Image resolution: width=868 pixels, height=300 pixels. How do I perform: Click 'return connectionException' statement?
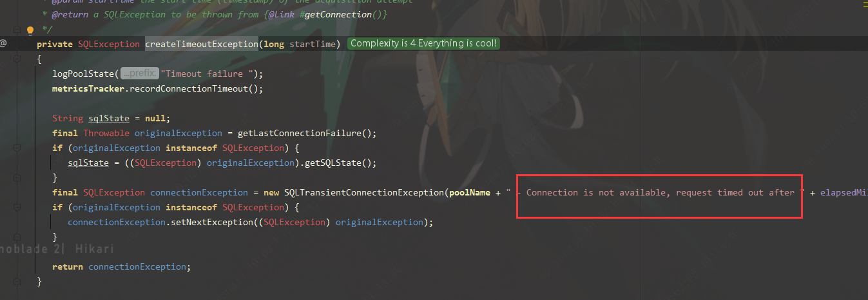coord(122,267)
